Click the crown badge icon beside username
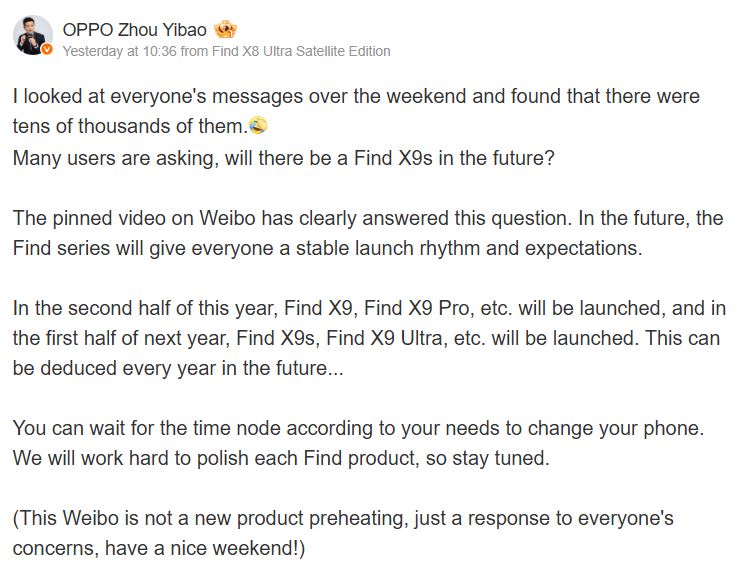Viewport: 742px width, 562px height. [225, 30]
